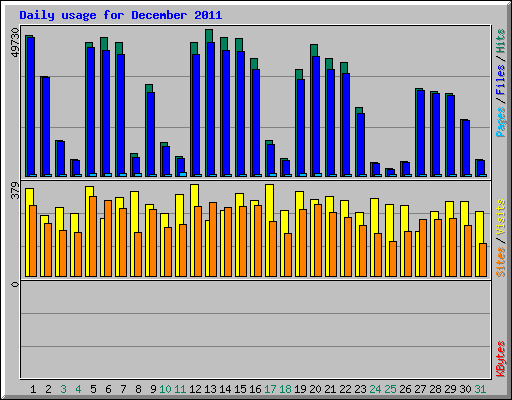Click green weekend day label '4'

[x=78, y=389]
